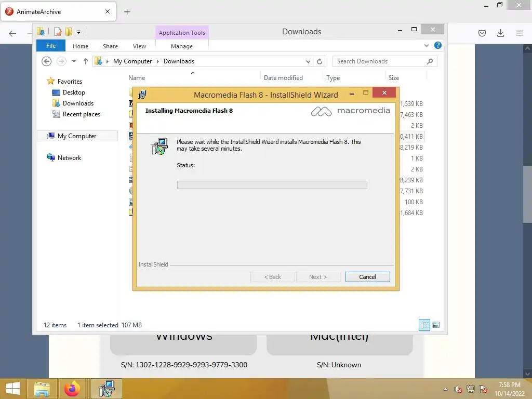Go back in the Firefox browser
This screenshot has height=399, width=532.
point(12,33)
